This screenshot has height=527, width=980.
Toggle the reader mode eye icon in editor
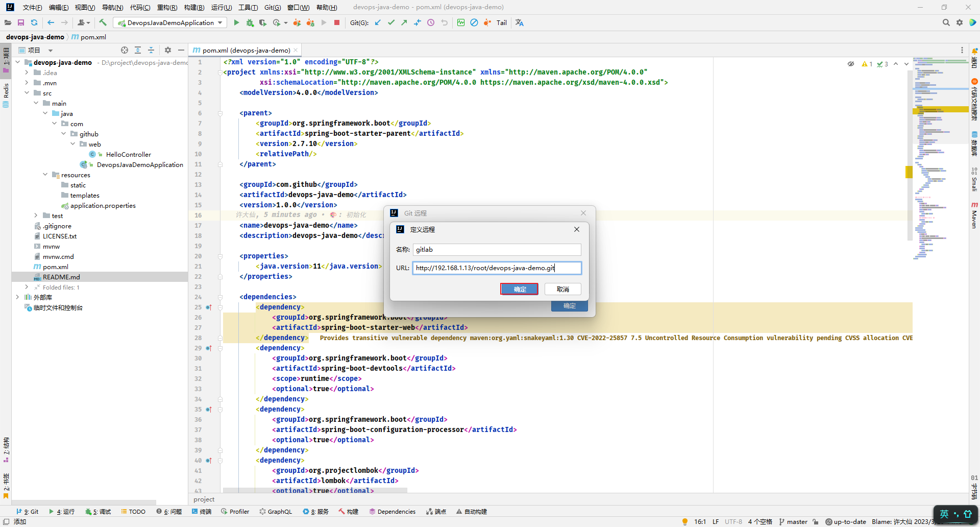851,64
